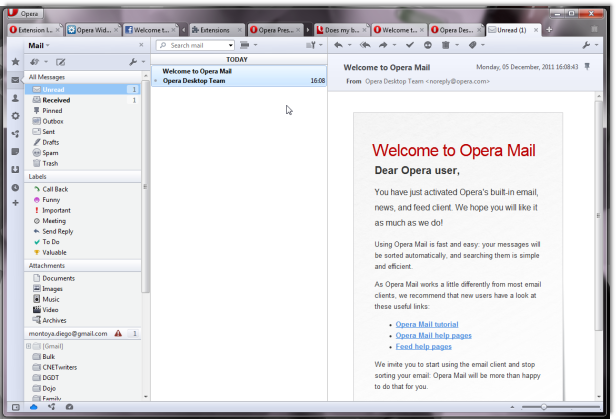Click the montoya.diego@gmail.com account header
This screenshot has width=616, height=419.
coord(82,333)
